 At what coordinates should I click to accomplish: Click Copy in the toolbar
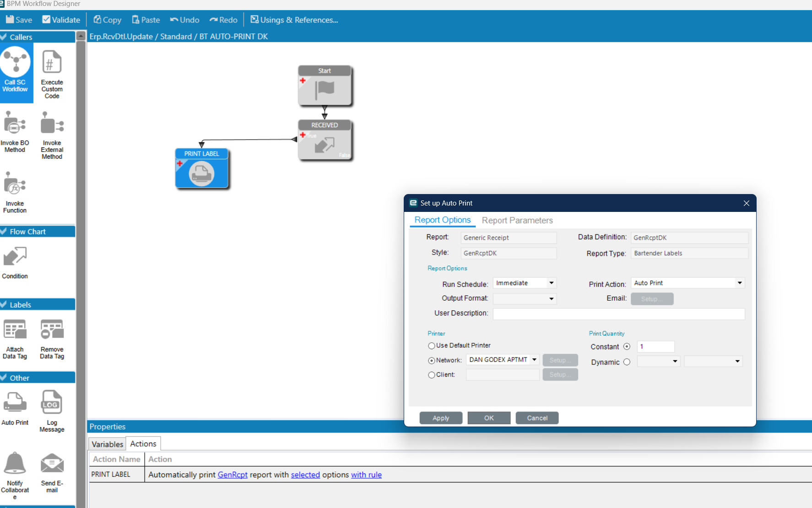108,20
